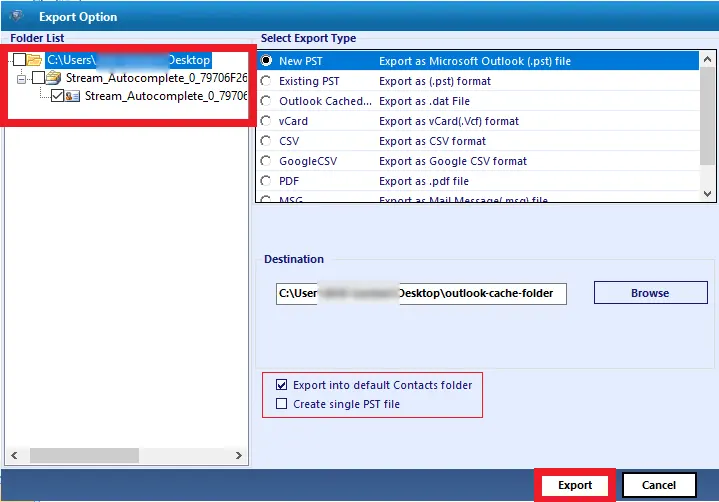Choose the GoogleCSV export option
Screen dimensions: 719x502
point(266,161)
